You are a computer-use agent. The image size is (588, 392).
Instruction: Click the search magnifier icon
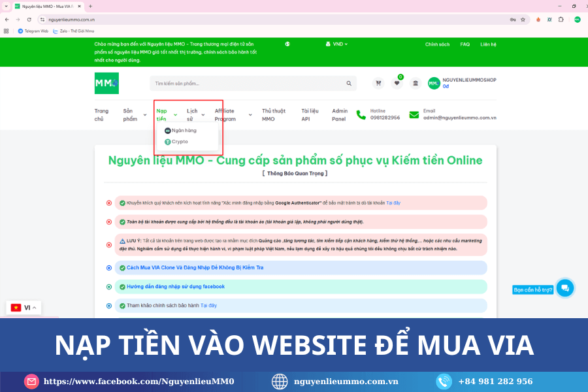[349, 84]
